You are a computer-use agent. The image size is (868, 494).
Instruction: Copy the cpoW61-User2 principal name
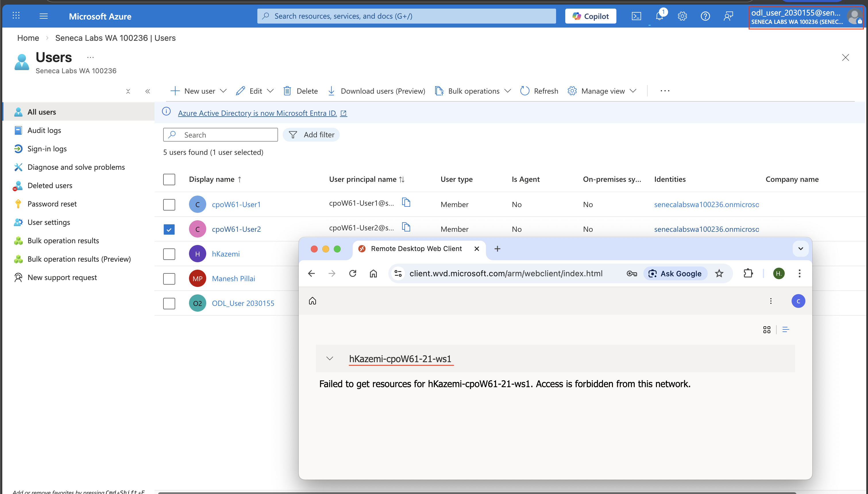(406, 227)
